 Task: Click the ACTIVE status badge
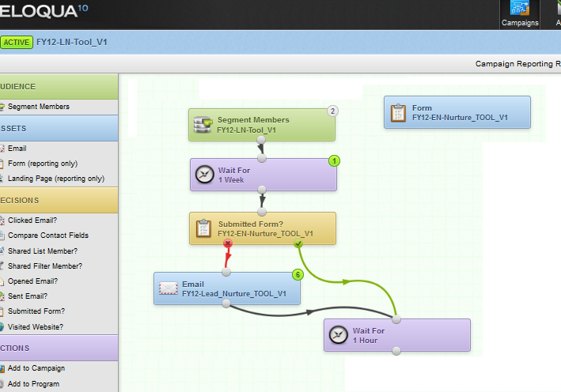(17, 43)
